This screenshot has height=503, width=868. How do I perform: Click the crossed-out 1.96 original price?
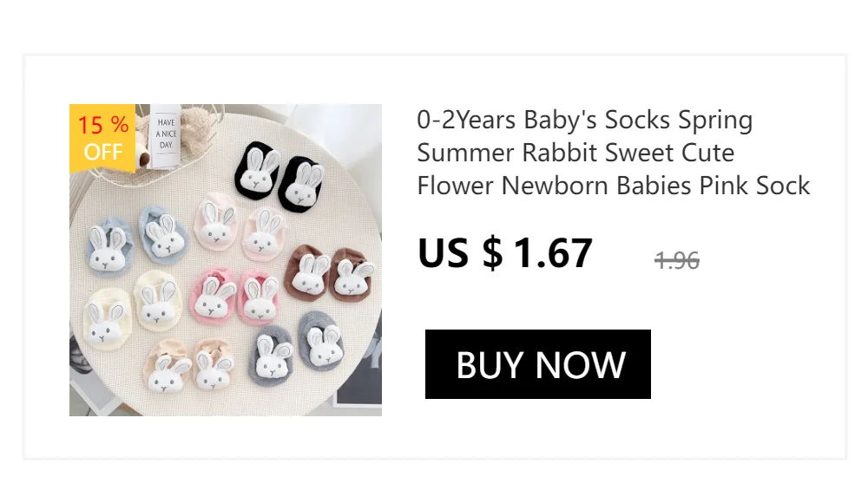pyautogui.click(x=676, y=259)
